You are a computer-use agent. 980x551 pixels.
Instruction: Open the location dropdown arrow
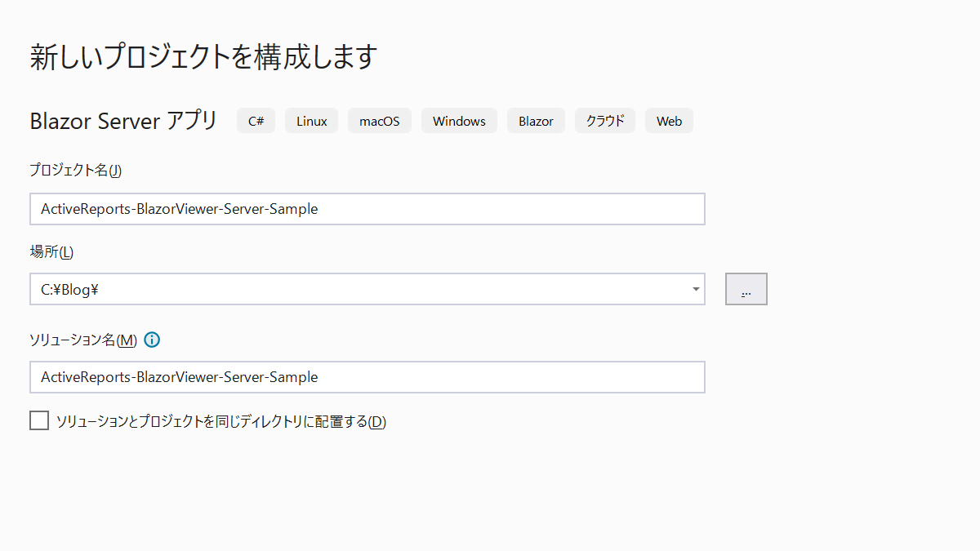click(x=695, y=289)
